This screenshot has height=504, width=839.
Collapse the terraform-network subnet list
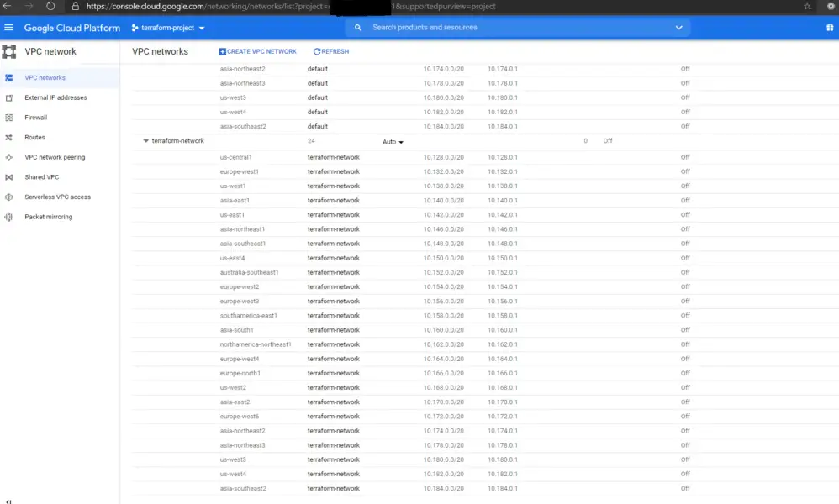(x=145, y=141)
